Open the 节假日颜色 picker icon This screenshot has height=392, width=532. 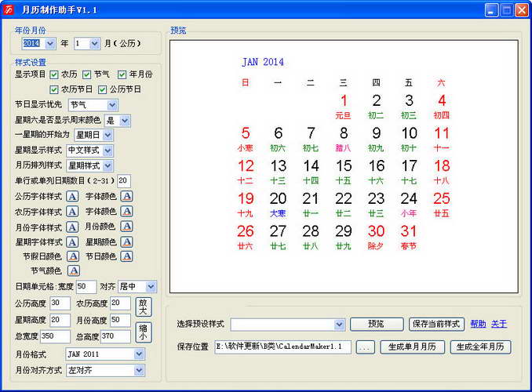click(73, 256)
